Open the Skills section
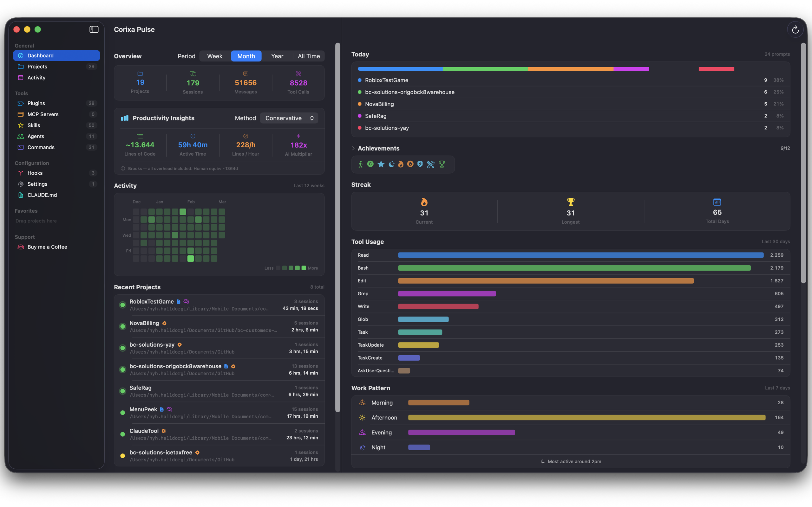Image resolution: width=812 pixels, height=507 pixels. pyautogui.click(x=34, y=125)
